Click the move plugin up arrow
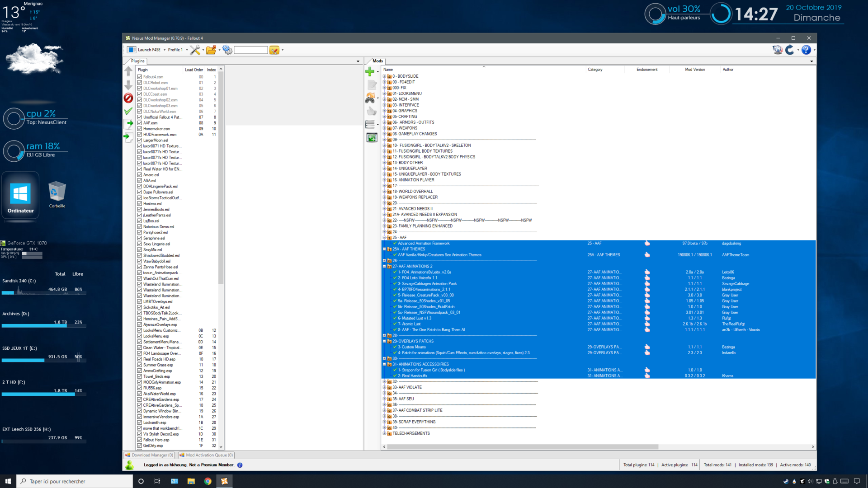This screenshot has height=488, width=868. tap(128, 71)
